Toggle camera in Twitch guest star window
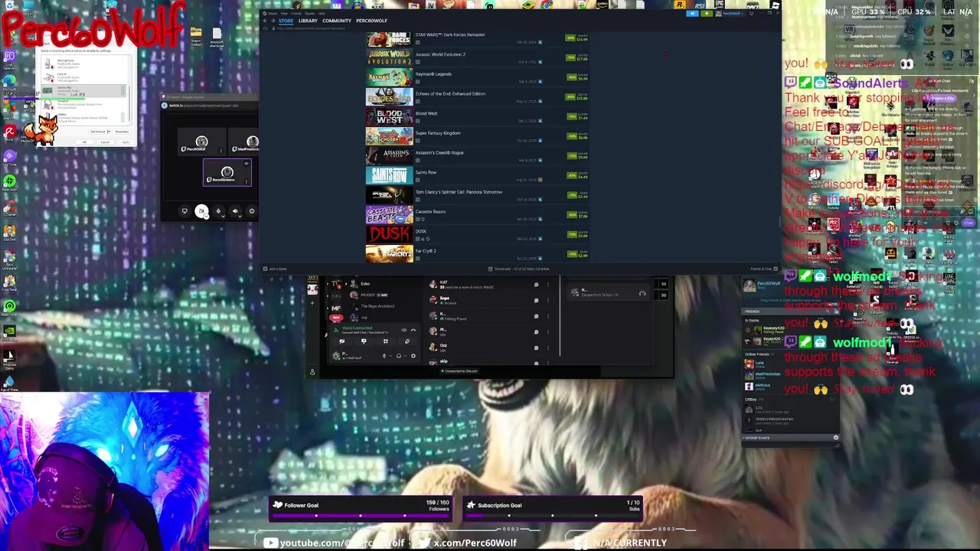The image size is (980, 551). click(x=201, y=211)
